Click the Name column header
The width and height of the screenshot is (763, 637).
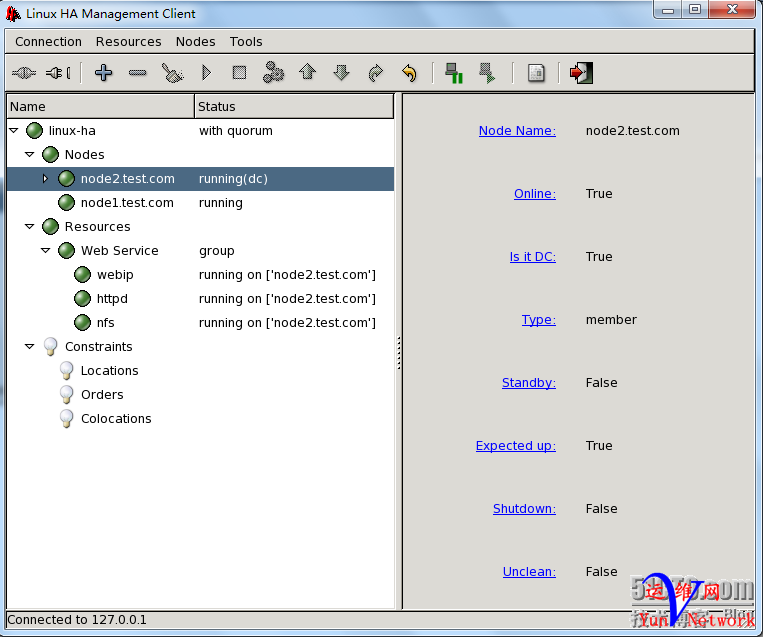pyautogui.click(x=100, y=106)
